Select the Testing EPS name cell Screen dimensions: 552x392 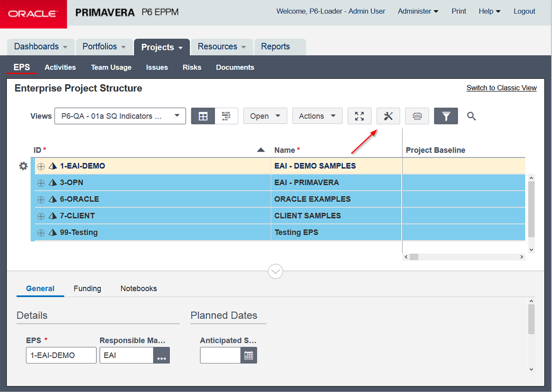pyautogui.click(x=336, y=233)
